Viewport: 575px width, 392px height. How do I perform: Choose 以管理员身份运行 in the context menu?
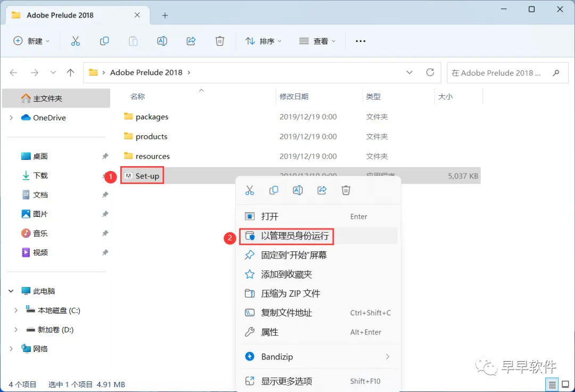pos(318,236)
